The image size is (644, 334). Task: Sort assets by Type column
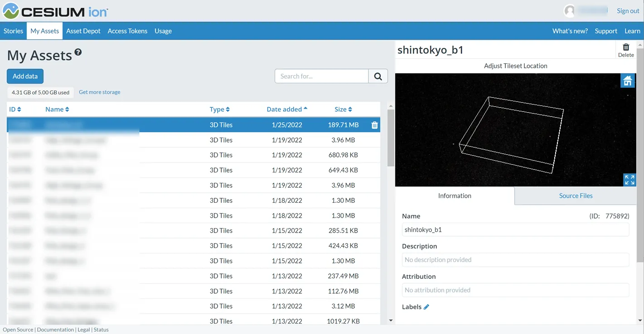[219, 109]
